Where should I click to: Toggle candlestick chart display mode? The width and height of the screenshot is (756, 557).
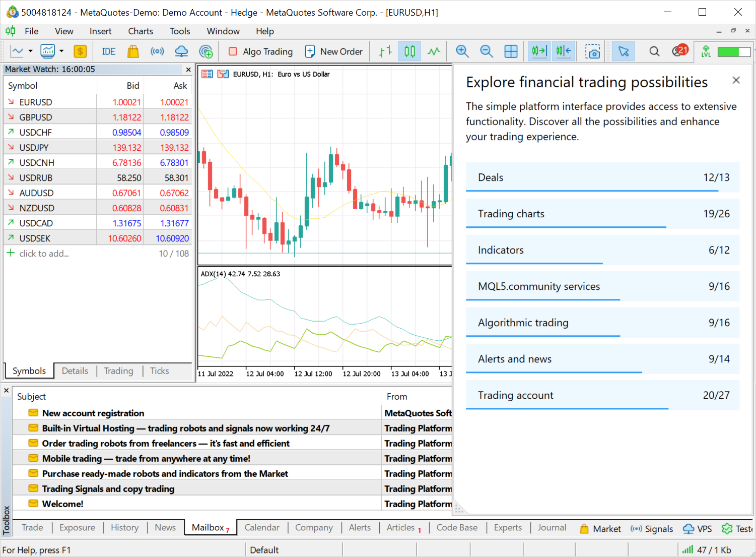point(409,51)
